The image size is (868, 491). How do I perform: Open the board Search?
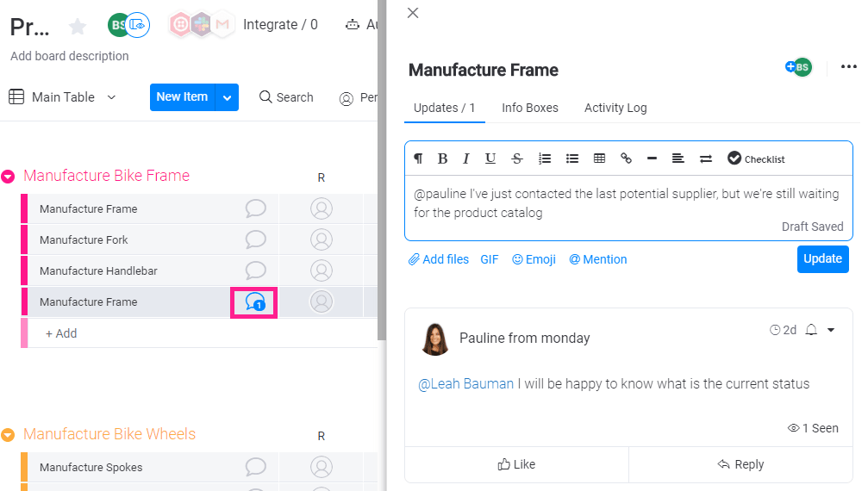[286, 97]
